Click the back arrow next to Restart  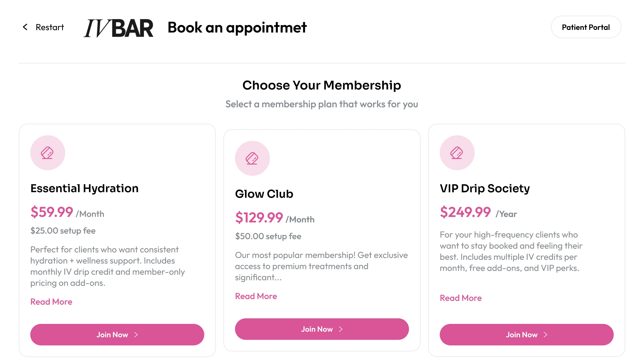point(25,27)
